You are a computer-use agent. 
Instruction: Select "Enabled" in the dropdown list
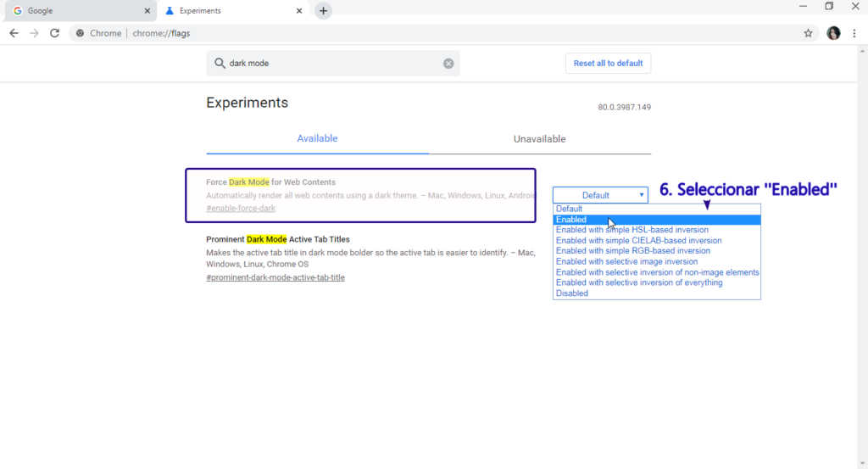click(x=571, y=220)
